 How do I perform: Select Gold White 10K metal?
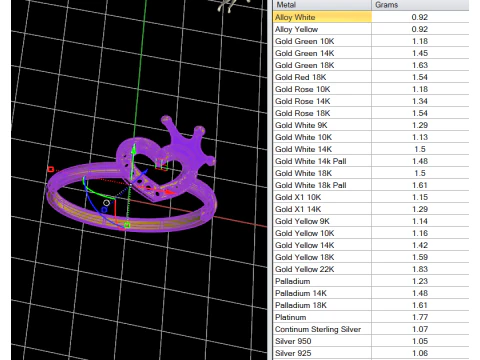point(322,137)
